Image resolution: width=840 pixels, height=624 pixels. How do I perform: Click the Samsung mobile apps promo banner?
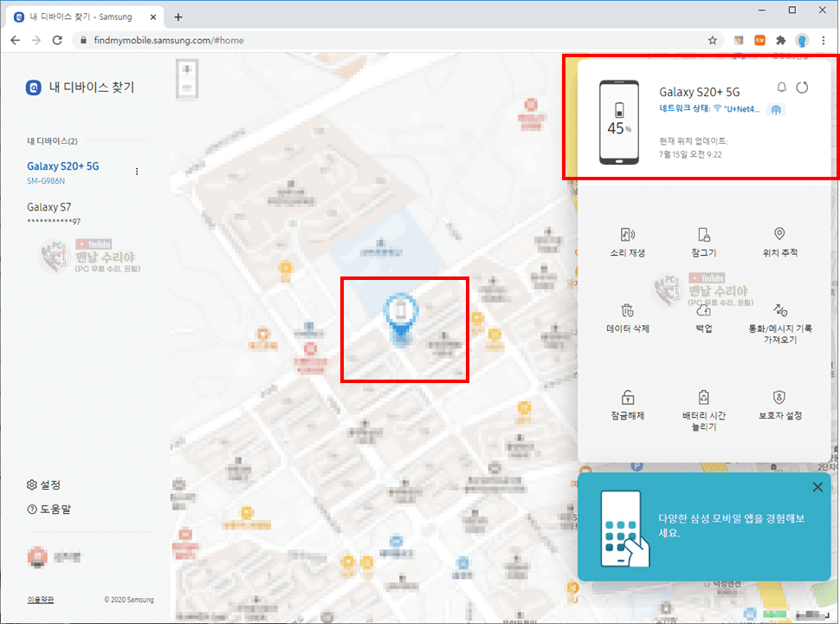[x=704, y=527]
